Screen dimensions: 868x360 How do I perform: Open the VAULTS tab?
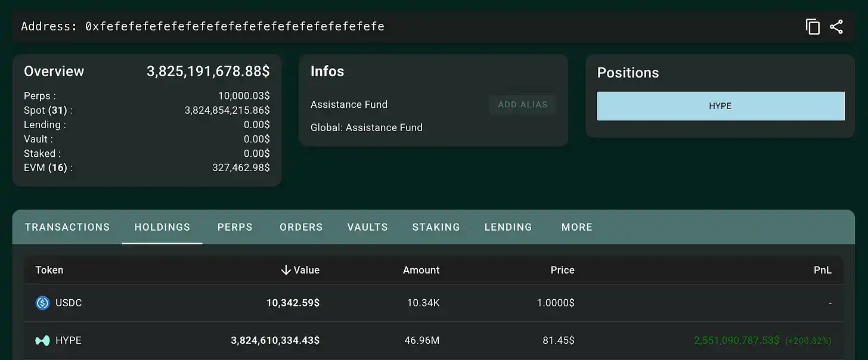[x=368, y=227]
